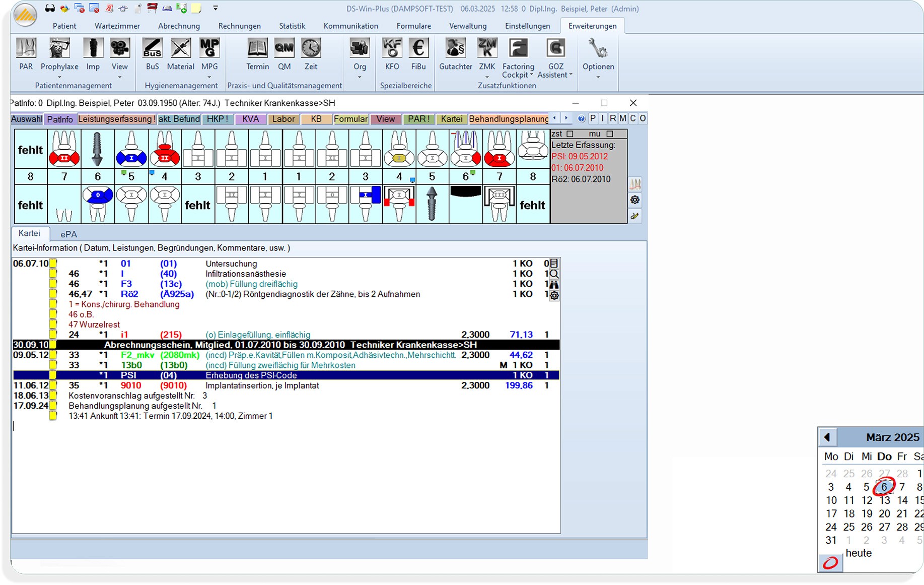Click the teeth icon beside the tooth chart

(635, 184)
